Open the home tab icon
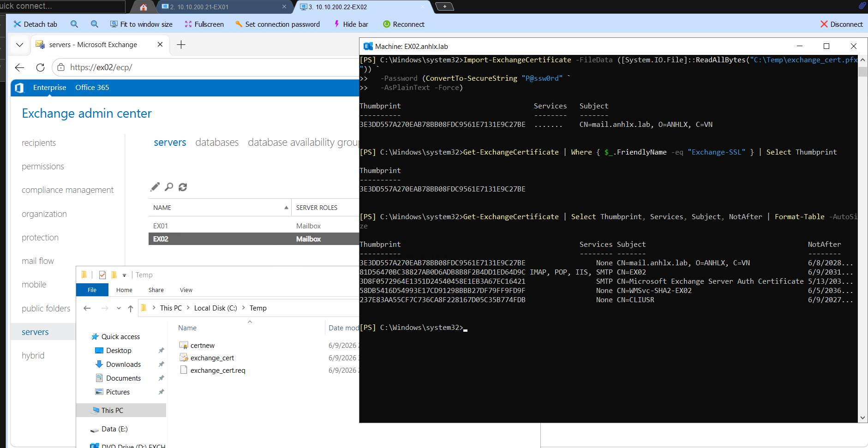868x448 pixels. [x=144, y=7]
